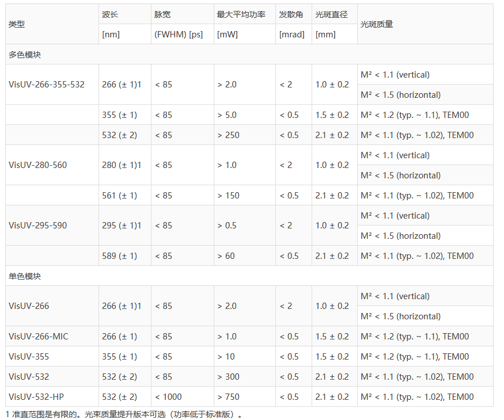
Task: Select the 561 (± 1) wavelength cell
Action: (x=120, y=196)
